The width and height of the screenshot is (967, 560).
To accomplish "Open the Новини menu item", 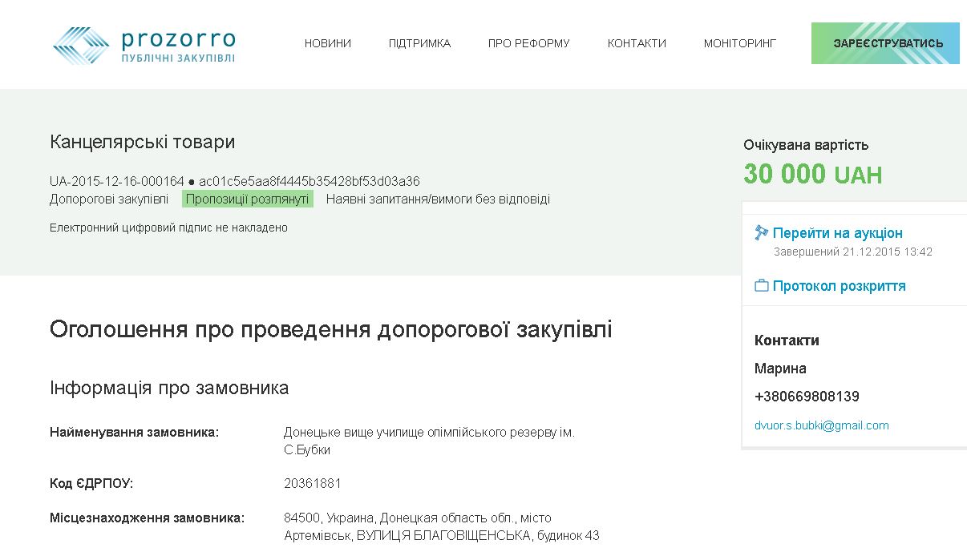I will (327, 43).
